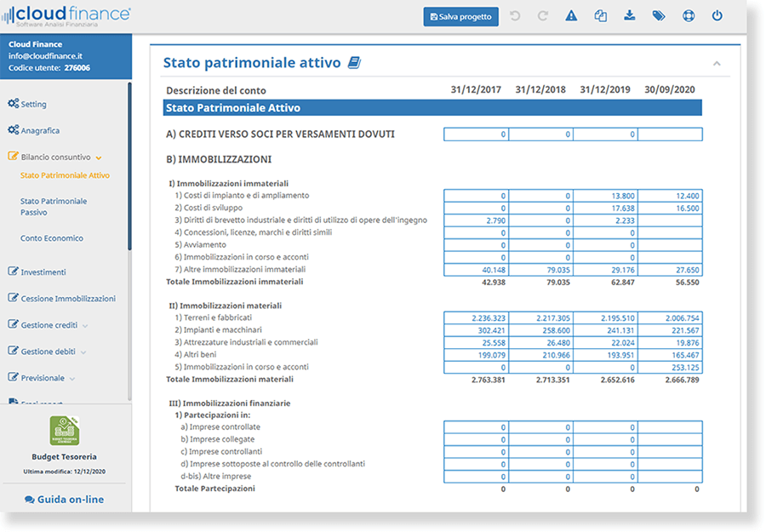
Task: Open the tags icon in toolbar
Action: coord(659,16)
